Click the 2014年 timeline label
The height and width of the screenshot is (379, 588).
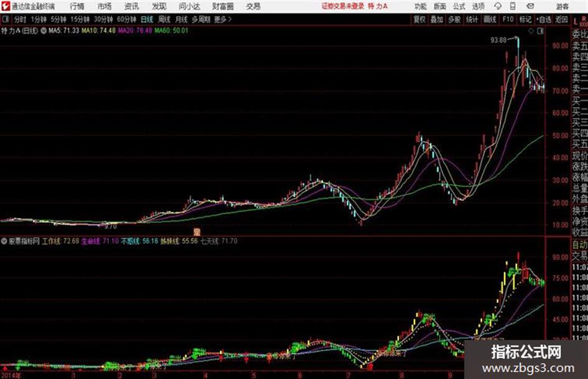click(x=12, y=375)
